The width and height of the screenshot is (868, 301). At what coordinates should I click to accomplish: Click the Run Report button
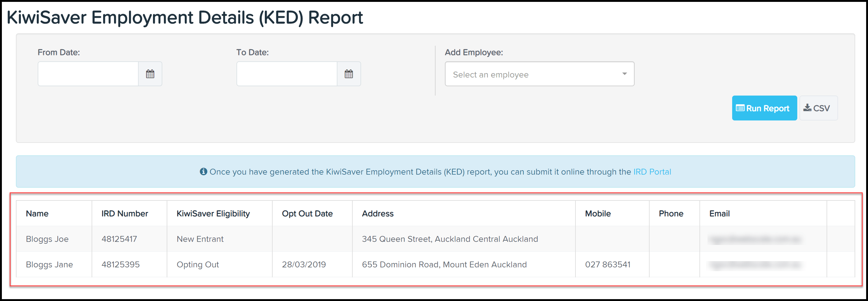pos(764,108)
